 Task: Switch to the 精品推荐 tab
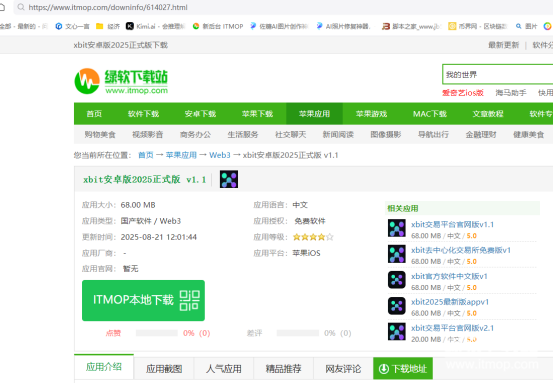point(283,369)
